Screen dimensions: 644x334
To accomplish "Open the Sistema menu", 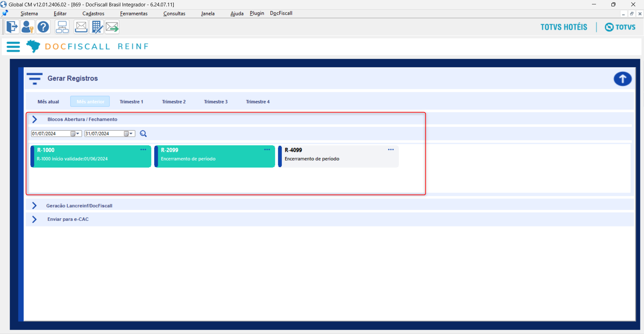I will tap(29, 13).
